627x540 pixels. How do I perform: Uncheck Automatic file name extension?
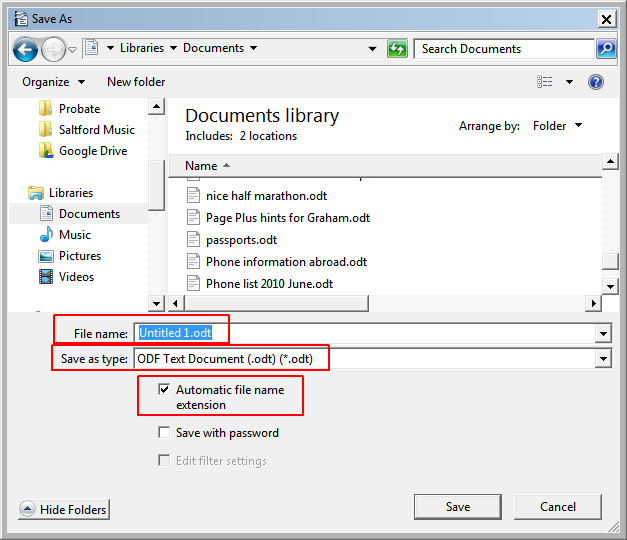pyautogui.click(x=164, y=390)
